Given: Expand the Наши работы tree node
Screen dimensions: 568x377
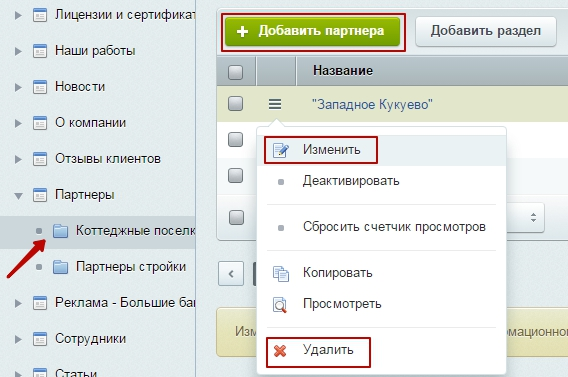Looking at the screenshot, I should 18,51.
